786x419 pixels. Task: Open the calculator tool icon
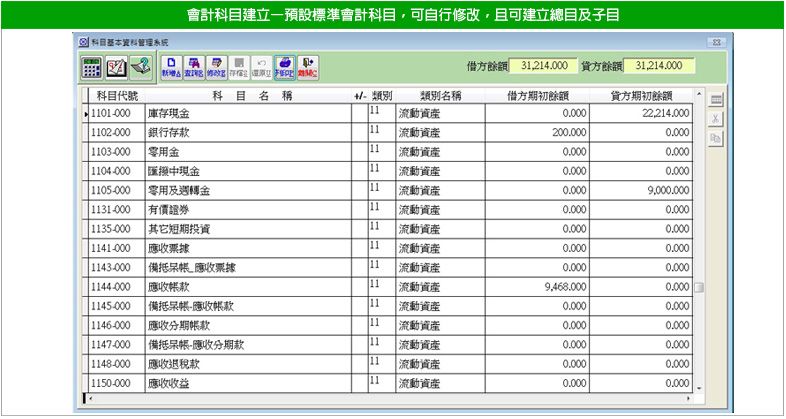pyautogui.click(x=91, y=67)
